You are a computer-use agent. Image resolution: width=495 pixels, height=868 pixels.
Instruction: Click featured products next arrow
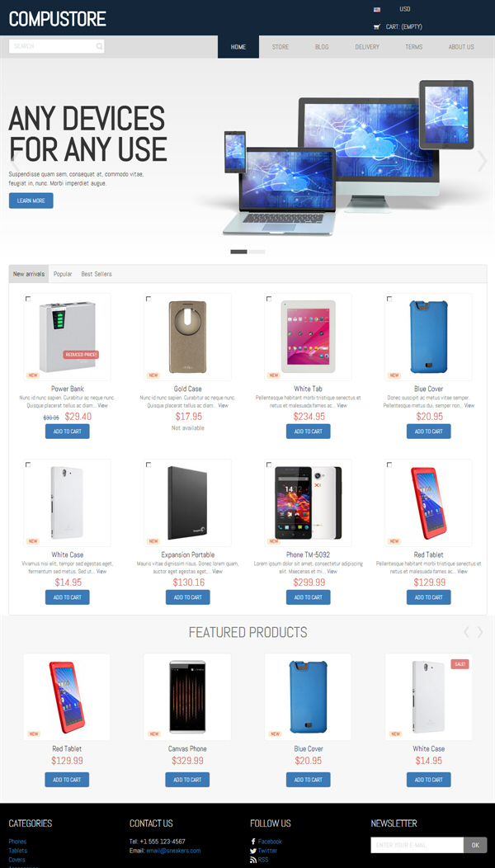pos(480,632)
